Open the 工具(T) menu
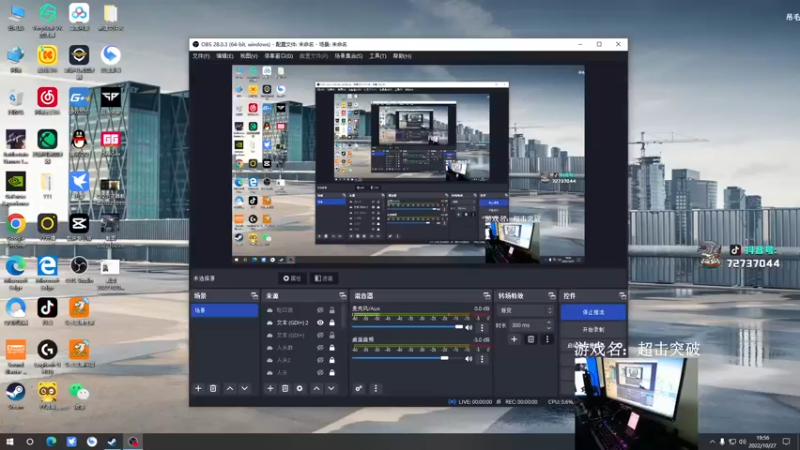 (378, 56)
